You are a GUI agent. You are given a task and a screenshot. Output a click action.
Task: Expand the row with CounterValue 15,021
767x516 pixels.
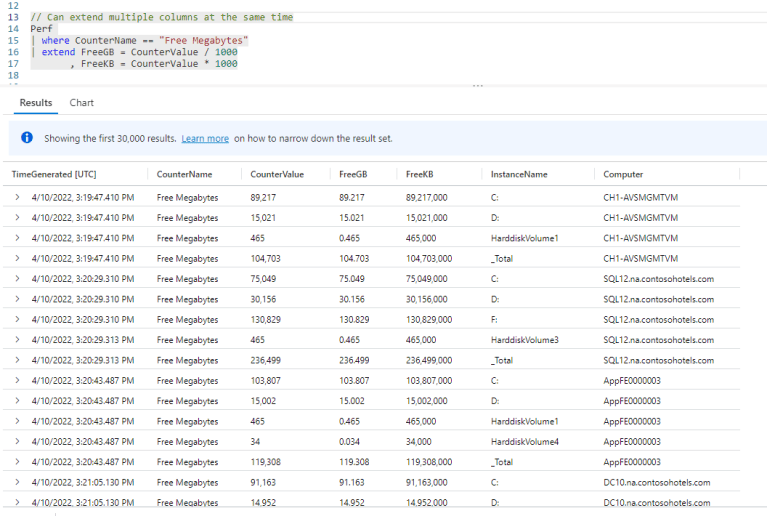[17, 218]
